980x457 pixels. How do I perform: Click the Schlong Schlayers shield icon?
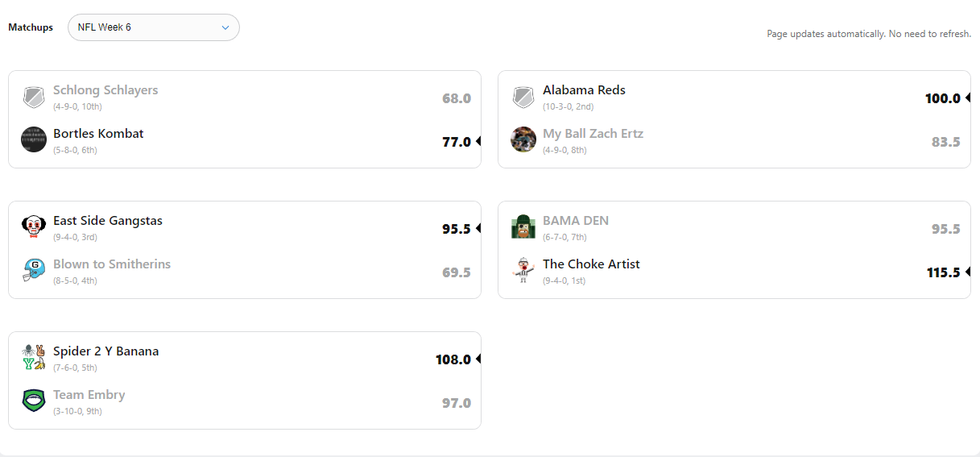tap(34, 98)
